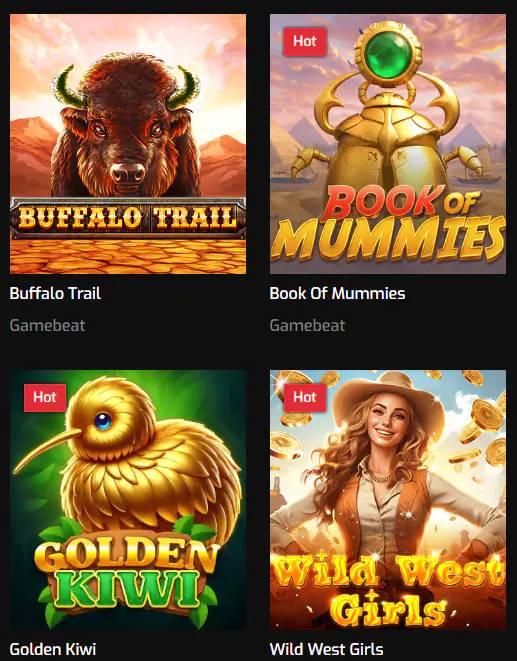
Task: Click the green gem on the golden scarab
Action: pyautogui.click(x=388, y=56)
